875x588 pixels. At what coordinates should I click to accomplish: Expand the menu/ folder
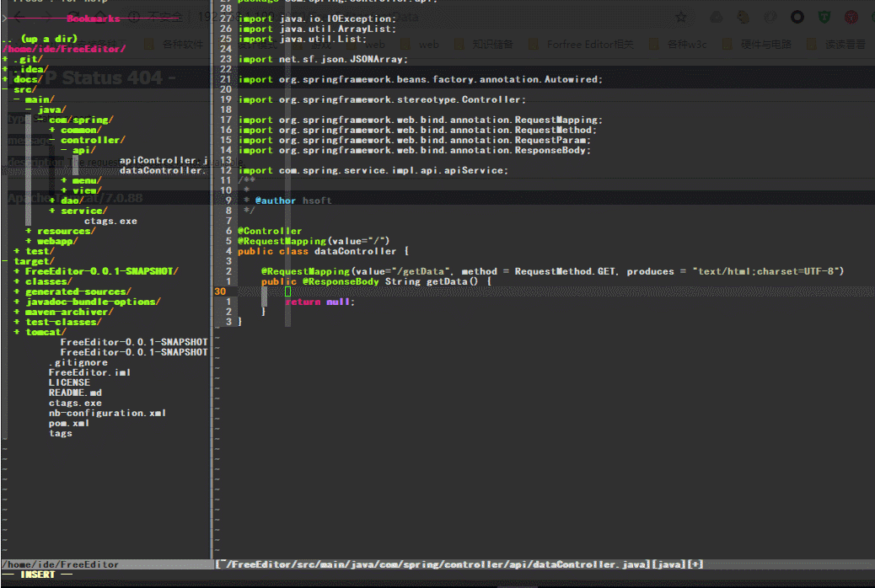click(87, 180)
